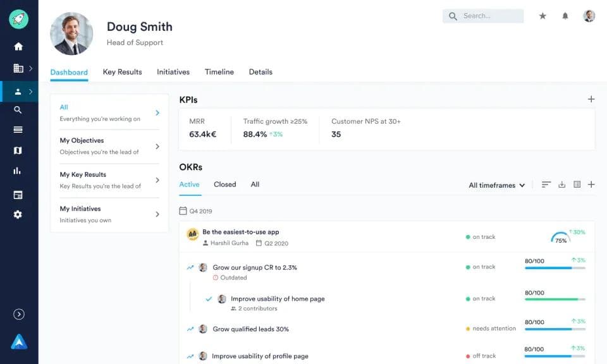Add a new KPI with plus icon

click(591, 99)
